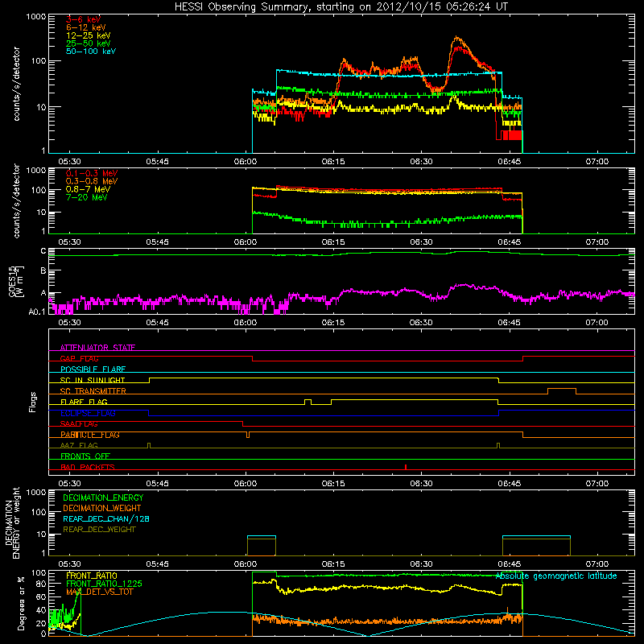The height and width of the screenshot is (644, 644).
Task: Click the SC_TRANSMITTER flag label
Action: (x=93, y=390)
